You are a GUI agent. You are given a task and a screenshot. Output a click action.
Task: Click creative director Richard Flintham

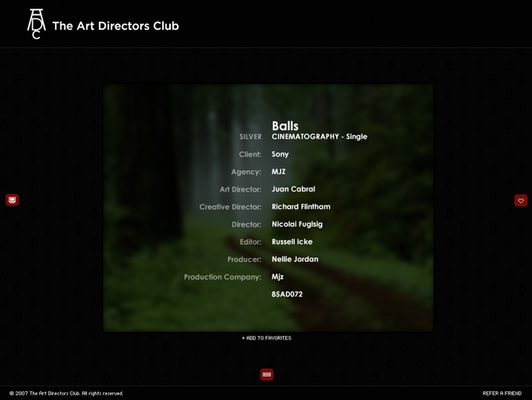point(301,207)
